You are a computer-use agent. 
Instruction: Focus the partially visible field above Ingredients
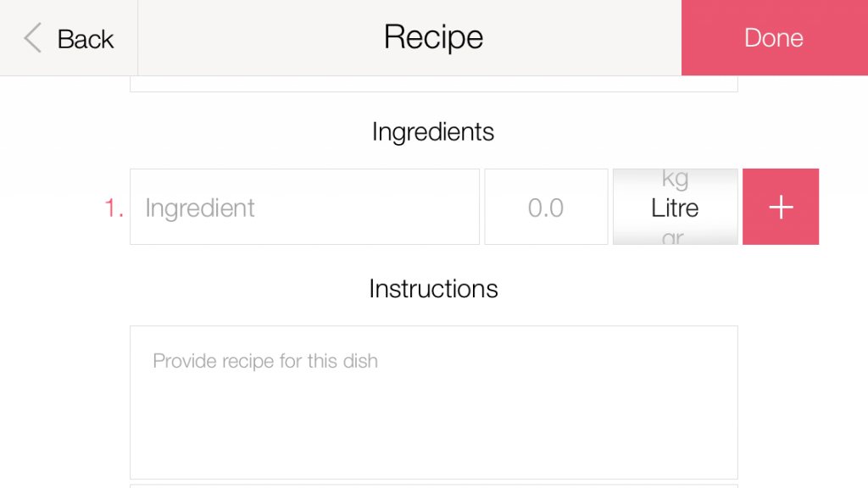click(x=433, y=83)
